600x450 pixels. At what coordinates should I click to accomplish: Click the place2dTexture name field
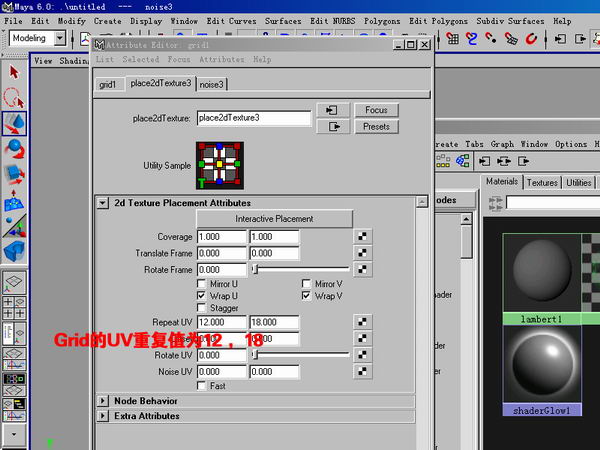coord(254,118)
